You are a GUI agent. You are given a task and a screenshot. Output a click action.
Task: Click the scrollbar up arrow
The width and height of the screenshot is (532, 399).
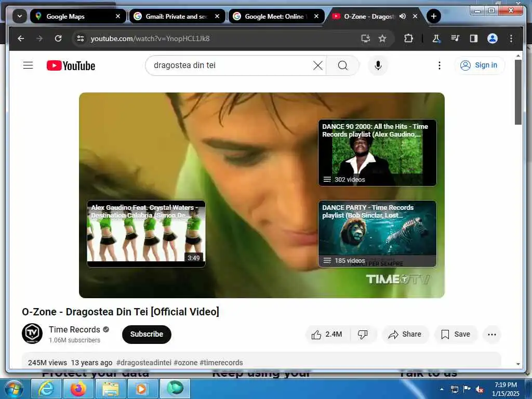518,55
